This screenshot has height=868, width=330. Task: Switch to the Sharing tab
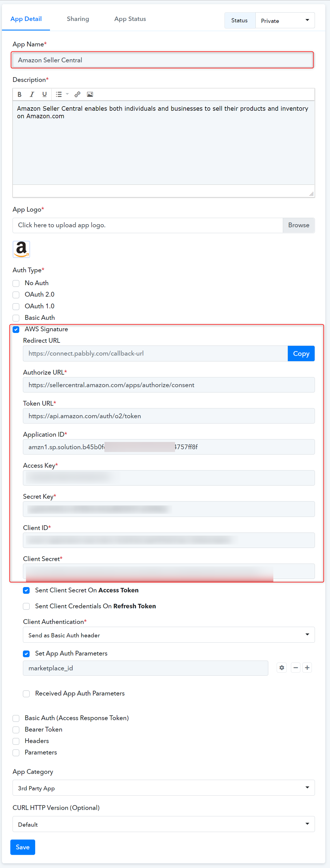[78, 19]
